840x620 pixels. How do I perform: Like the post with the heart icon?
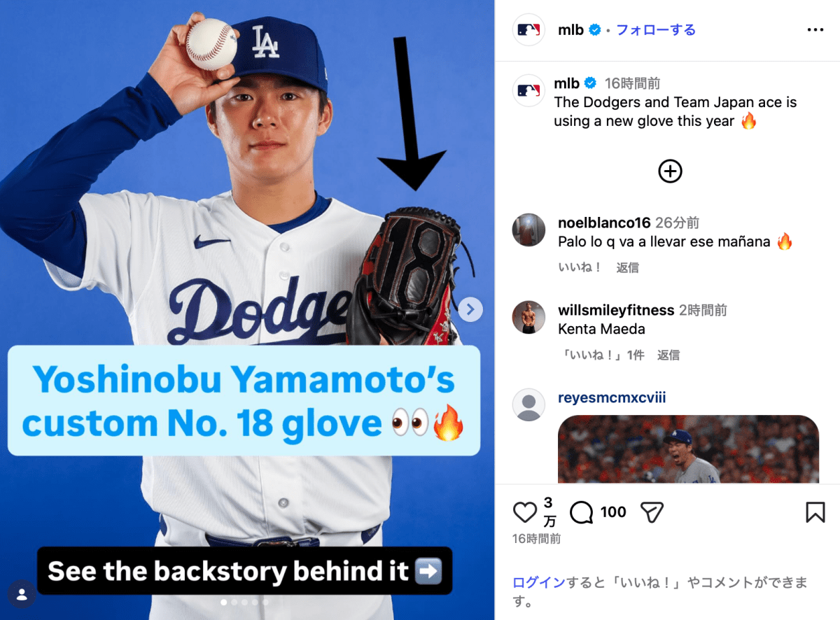(x=525, y=513)
